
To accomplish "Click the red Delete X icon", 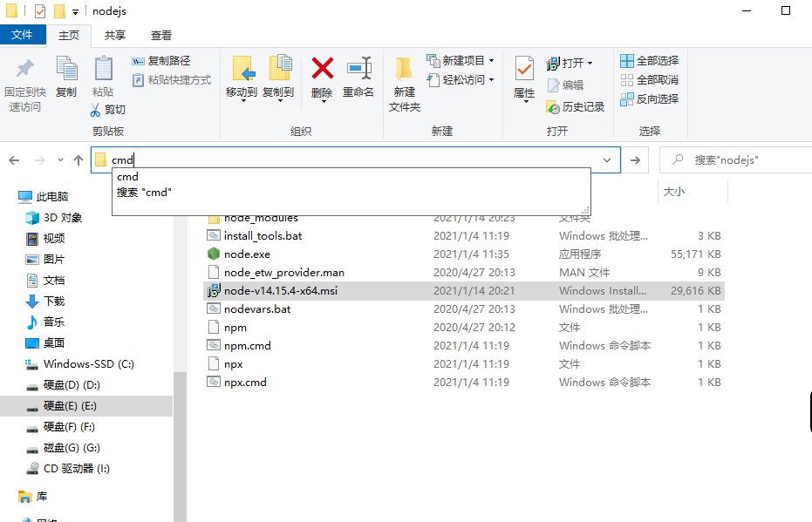I will point(322,69).
